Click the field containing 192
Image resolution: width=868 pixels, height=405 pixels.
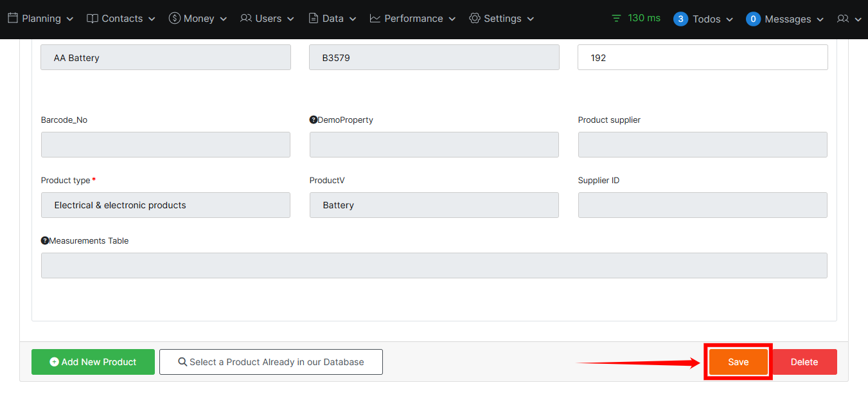[702, 58]
